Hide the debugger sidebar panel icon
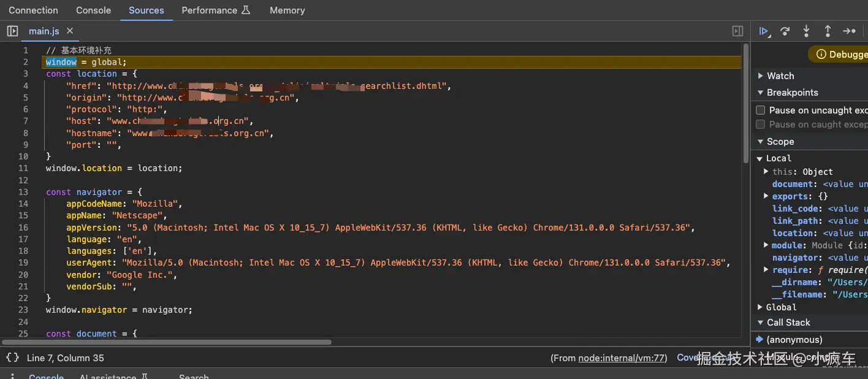Viewport: 868px width, 379px height. click(x=738, y=31)
